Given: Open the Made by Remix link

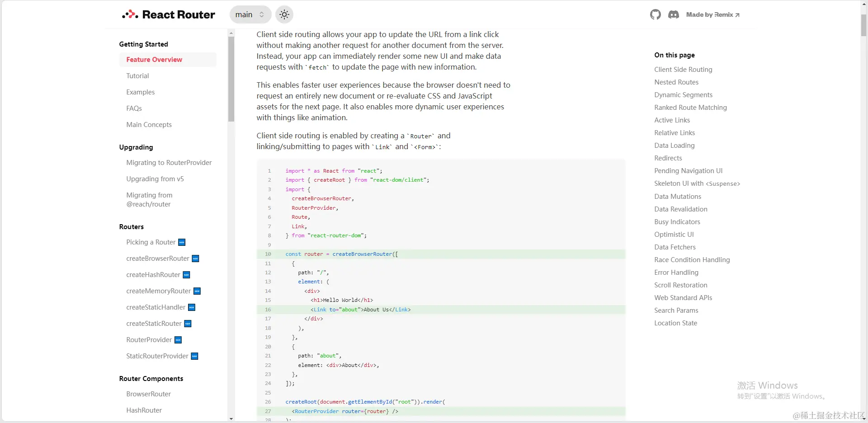Looking at the screenshot, I should pos(712,14).
